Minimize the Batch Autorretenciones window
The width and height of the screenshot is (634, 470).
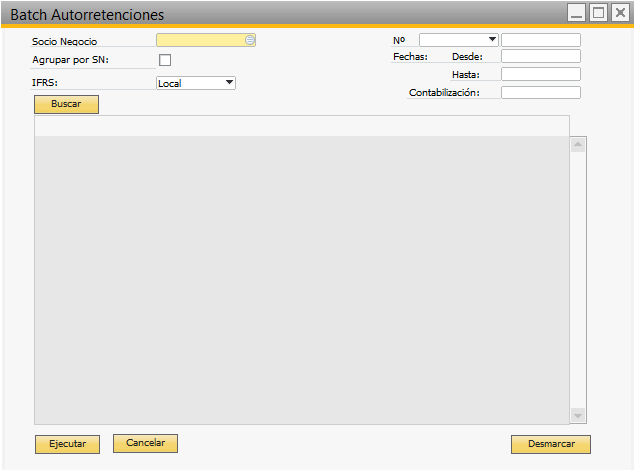(x=576, y=13)
